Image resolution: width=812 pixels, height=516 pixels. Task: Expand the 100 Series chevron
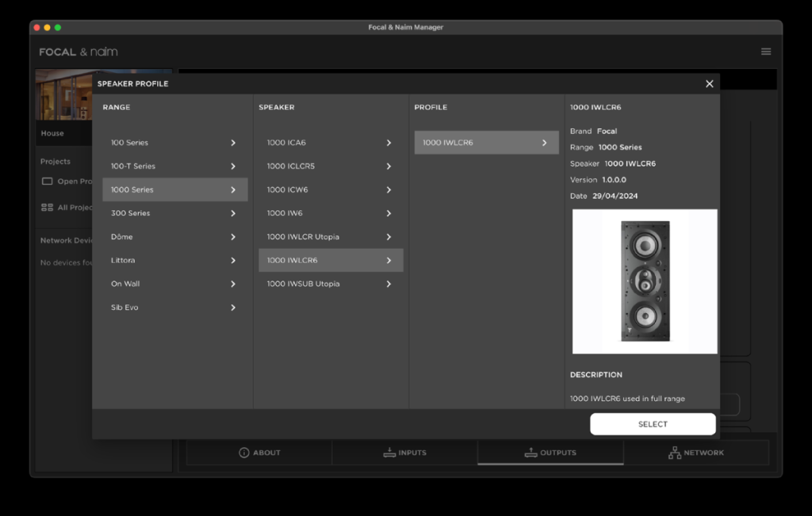coord(233,143)
